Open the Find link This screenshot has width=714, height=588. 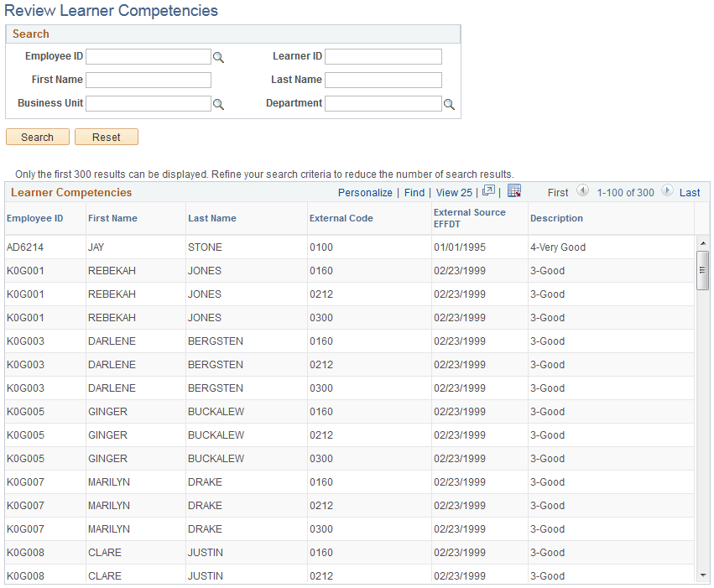414,193
